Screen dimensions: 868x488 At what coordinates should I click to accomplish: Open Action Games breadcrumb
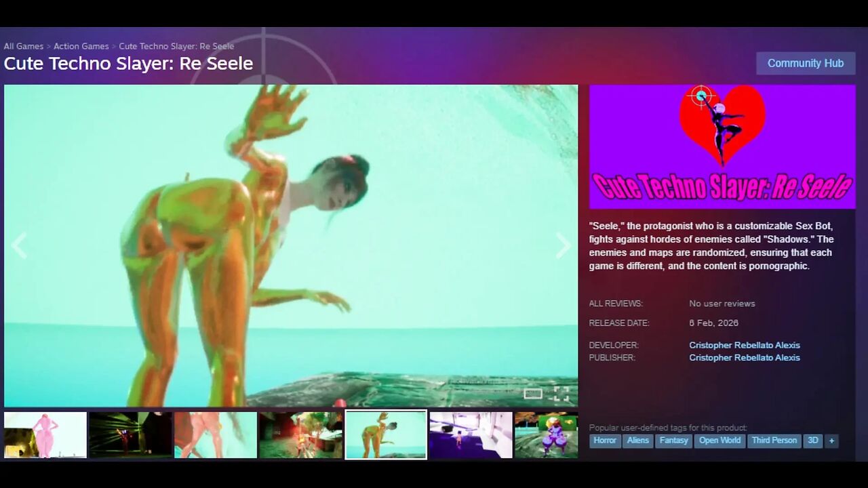click(81, 46)
